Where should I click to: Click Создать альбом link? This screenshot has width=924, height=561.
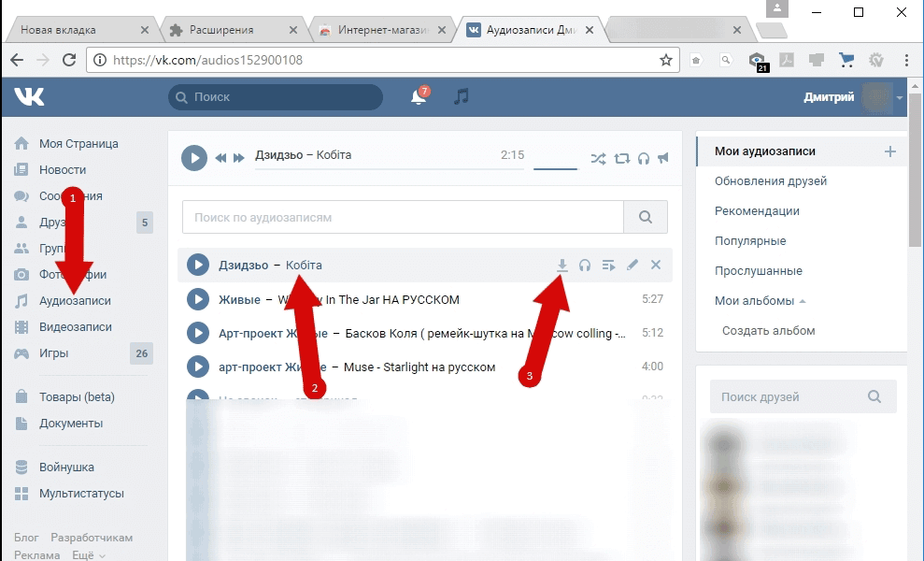[x=768, y=331]
